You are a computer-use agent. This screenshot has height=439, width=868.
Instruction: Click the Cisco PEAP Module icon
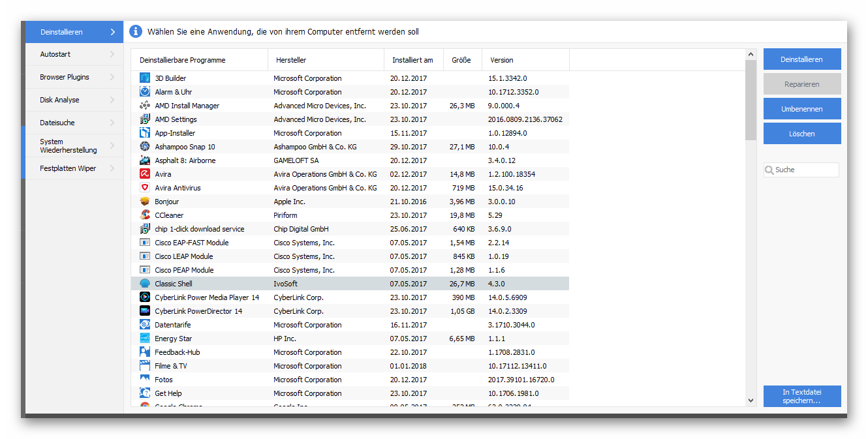point(145,270)
